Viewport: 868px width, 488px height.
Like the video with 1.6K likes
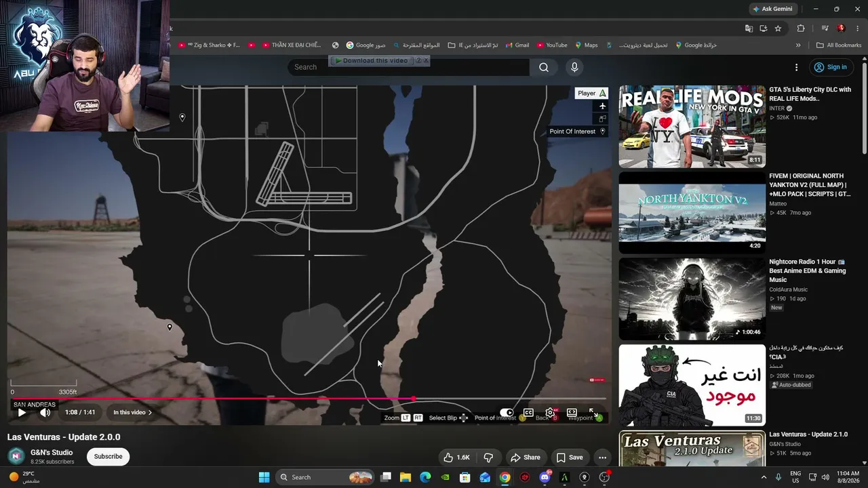coord(456,457)
